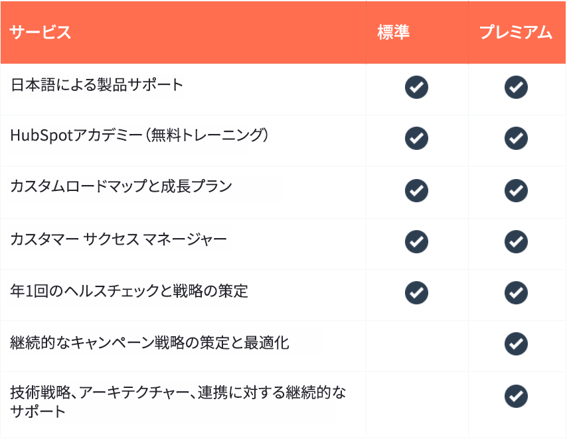Click standard checkmark for カスタマー サクセス マネージャー

coord(417,242)
